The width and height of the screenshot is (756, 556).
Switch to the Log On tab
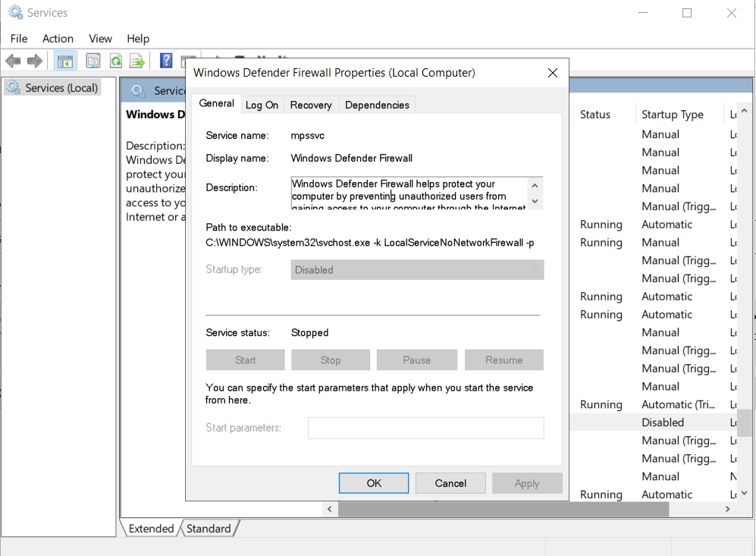[262, 105]
